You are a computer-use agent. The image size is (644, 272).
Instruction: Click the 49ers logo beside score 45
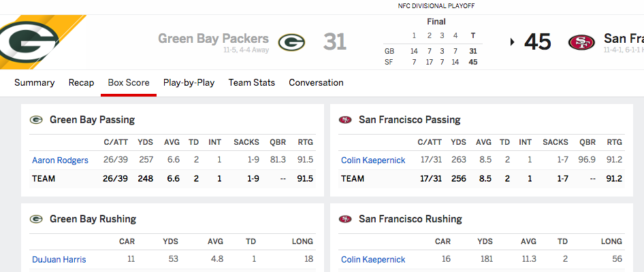(581, 42)
